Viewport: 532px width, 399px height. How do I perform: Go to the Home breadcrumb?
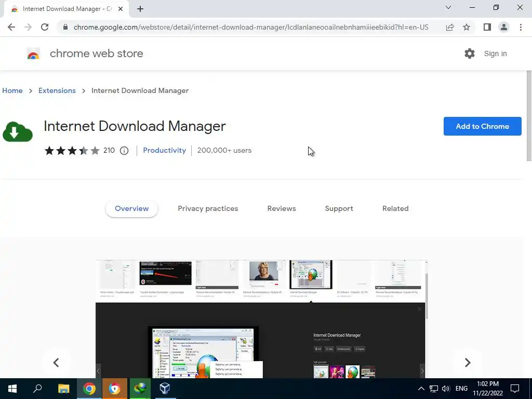tap(12, 90)
